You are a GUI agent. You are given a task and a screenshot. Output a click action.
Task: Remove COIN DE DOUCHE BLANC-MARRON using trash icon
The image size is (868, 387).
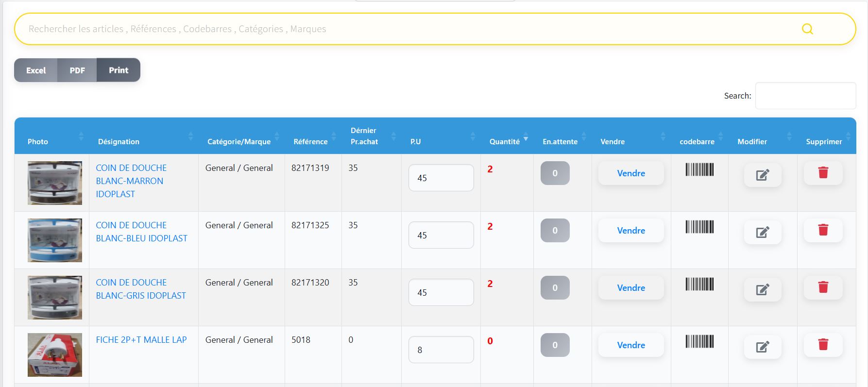[x=823, y=173]
